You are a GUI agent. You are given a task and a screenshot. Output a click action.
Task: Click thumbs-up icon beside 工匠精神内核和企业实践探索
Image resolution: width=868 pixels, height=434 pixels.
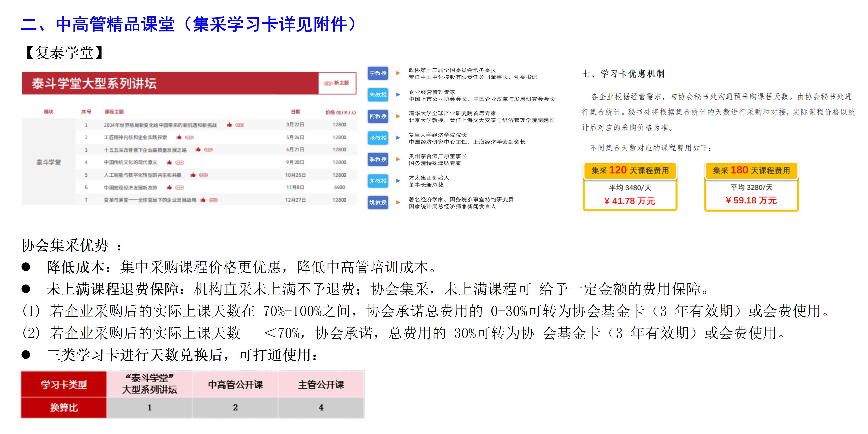point(179,137)
